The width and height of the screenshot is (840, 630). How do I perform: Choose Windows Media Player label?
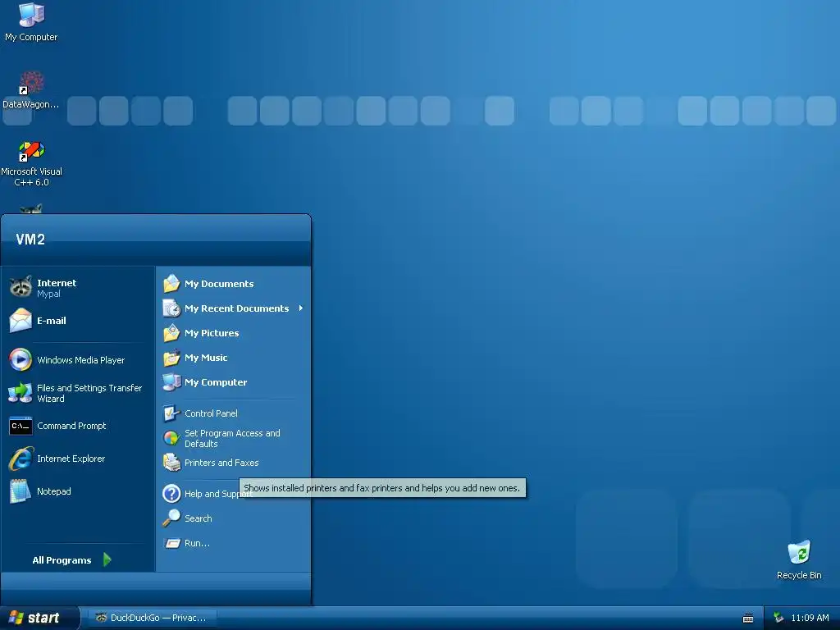(81, 360)
